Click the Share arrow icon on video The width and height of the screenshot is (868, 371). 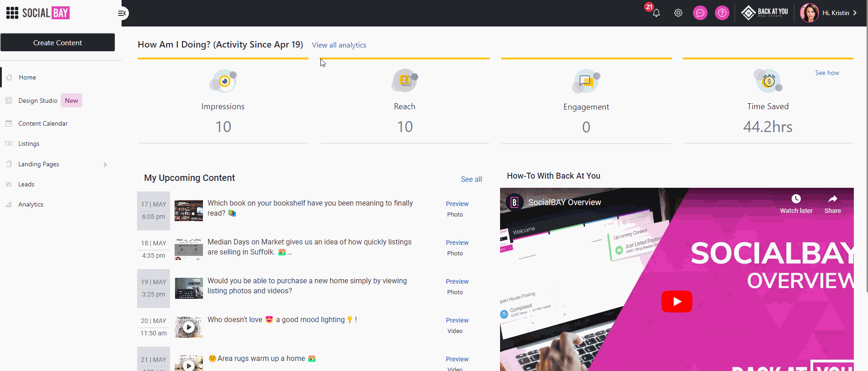[x=832, y=199]
